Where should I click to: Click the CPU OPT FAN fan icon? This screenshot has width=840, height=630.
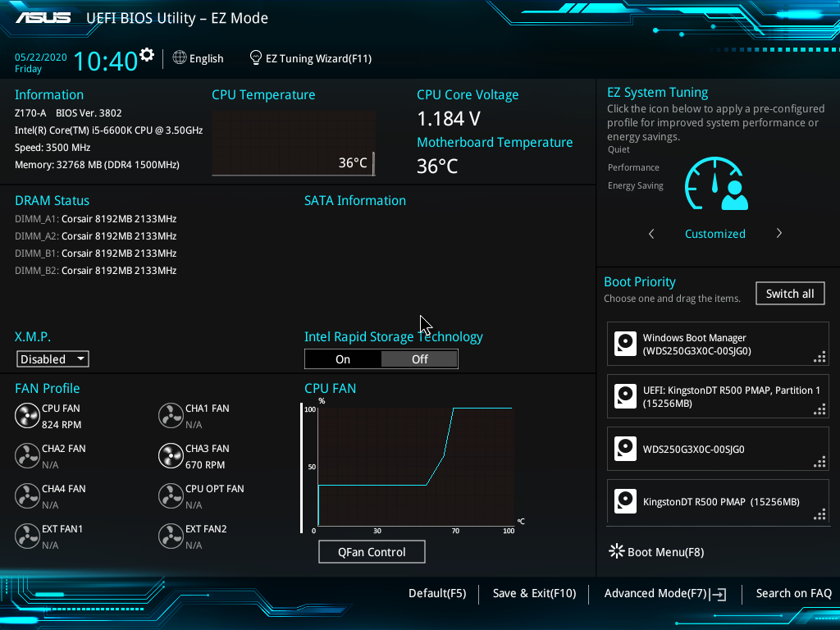coord(171,496)
